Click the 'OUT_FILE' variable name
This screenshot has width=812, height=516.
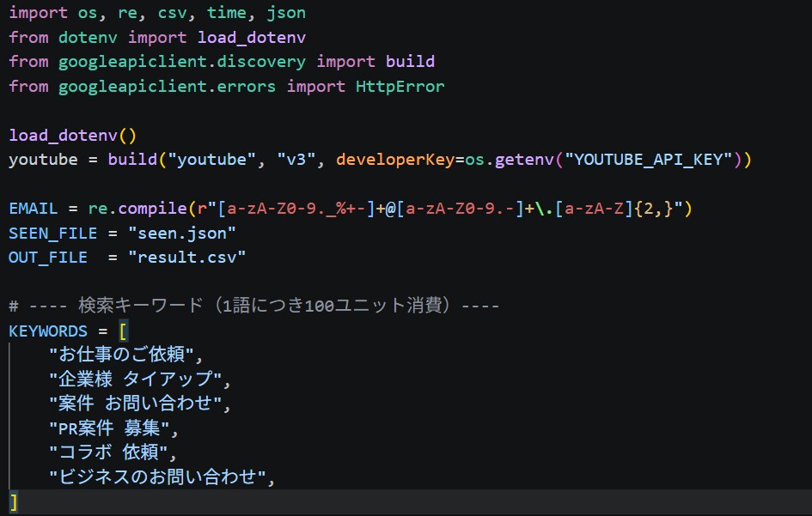48,258
